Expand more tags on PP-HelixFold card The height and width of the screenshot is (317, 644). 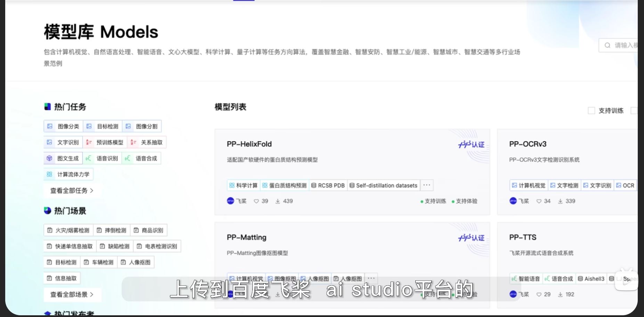click(427, 185)
